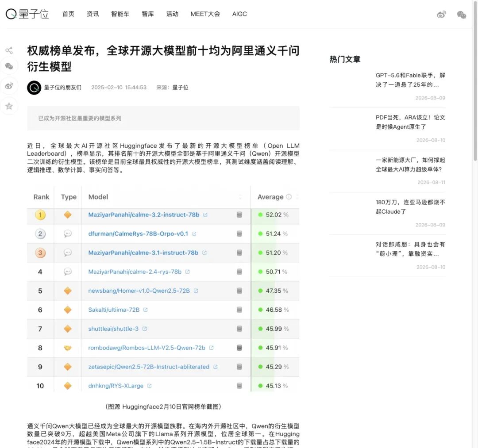This screenshot has width=478, height=448.
Task: Click diamond type icon in rank 5 row
Action: (68, 291)
